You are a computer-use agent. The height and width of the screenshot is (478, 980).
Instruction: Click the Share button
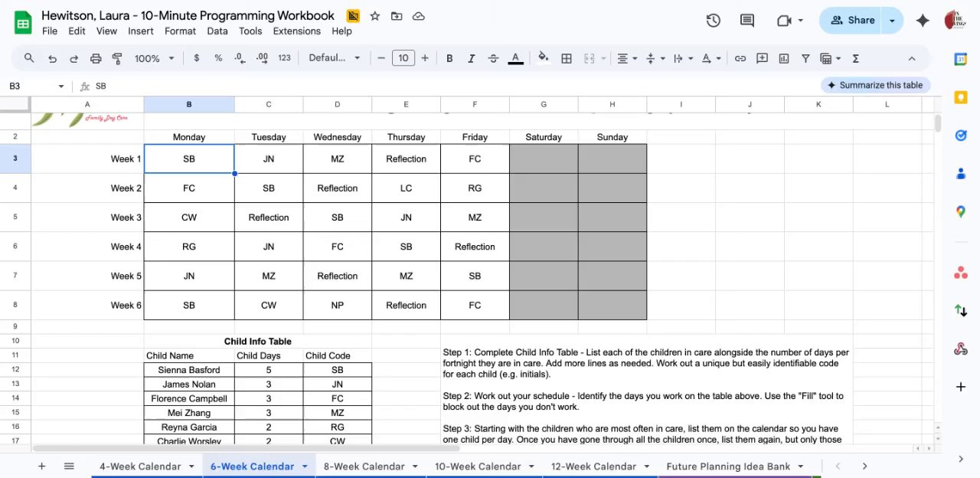(x=852, y=21)
